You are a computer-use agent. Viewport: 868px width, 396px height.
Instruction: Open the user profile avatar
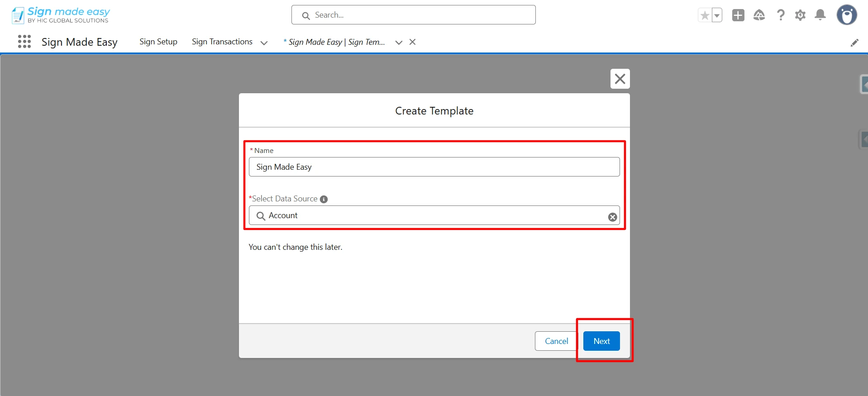click(x=847, y=15)
